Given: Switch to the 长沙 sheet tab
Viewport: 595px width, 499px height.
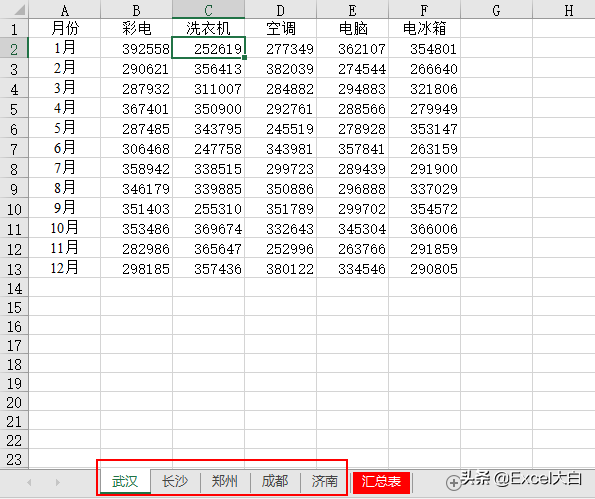Looking at the screenshot, I should tap(175, 481).
